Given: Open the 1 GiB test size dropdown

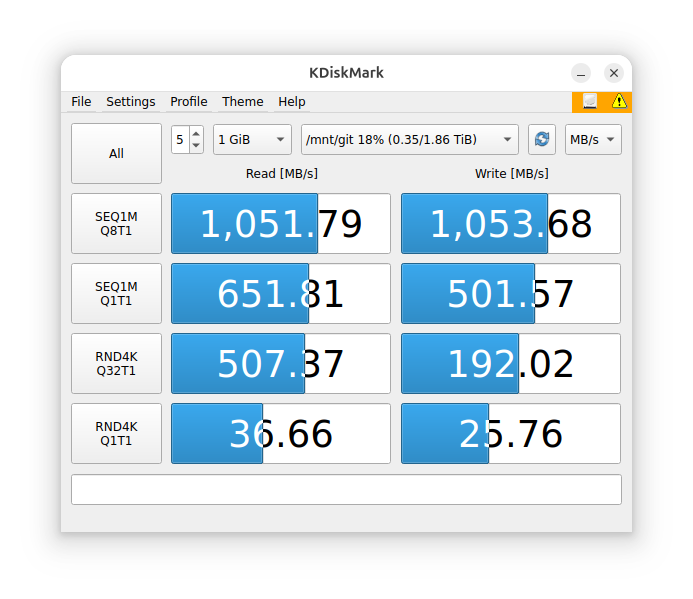Looking at the screenshot, I should coord(251,140).
